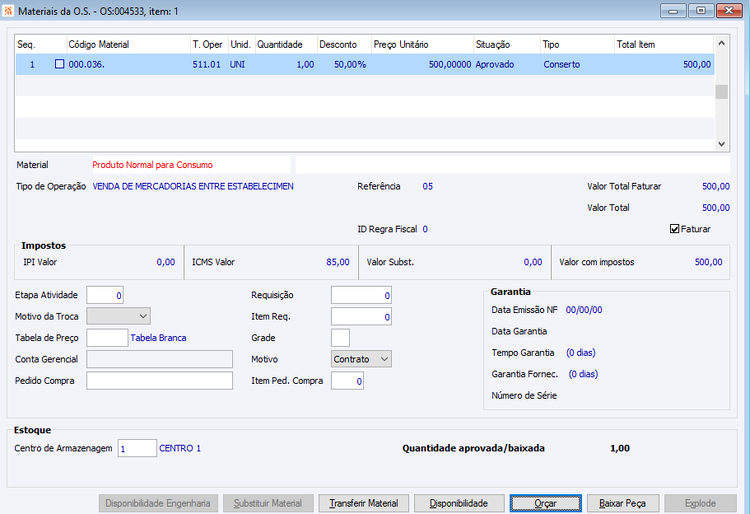Click the Transferir Material button

[364, 503]
